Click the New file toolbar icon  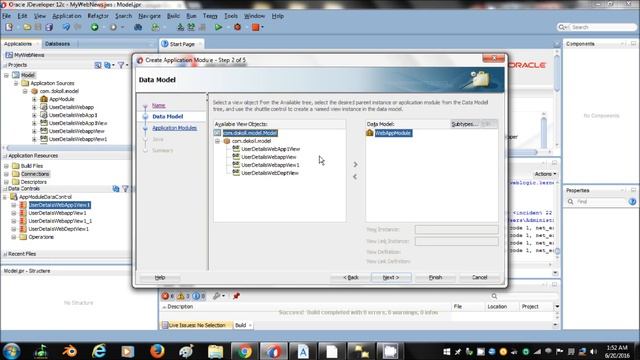[x=9, y=27]
